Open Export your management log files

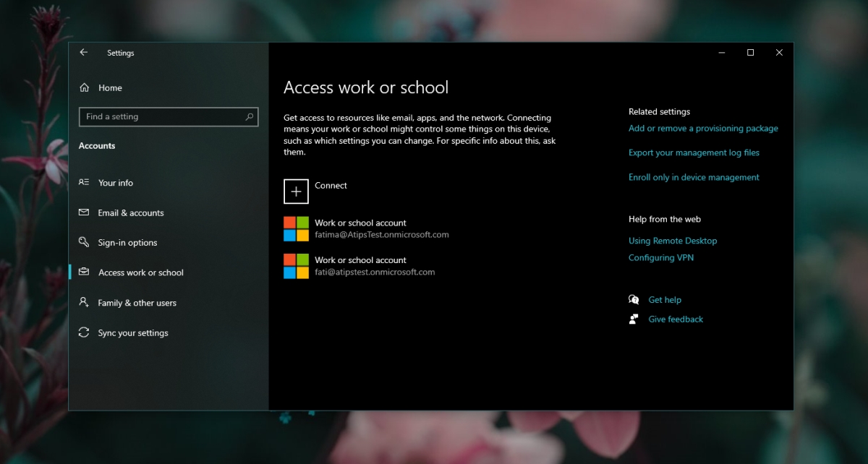(694, 152)
